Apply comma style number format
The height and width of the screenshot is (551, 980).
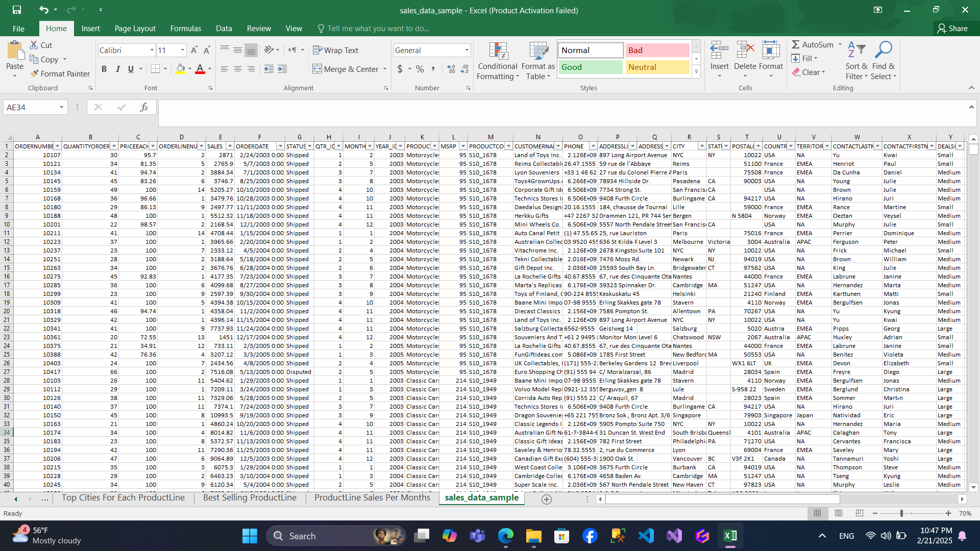(x=433, y=69)
